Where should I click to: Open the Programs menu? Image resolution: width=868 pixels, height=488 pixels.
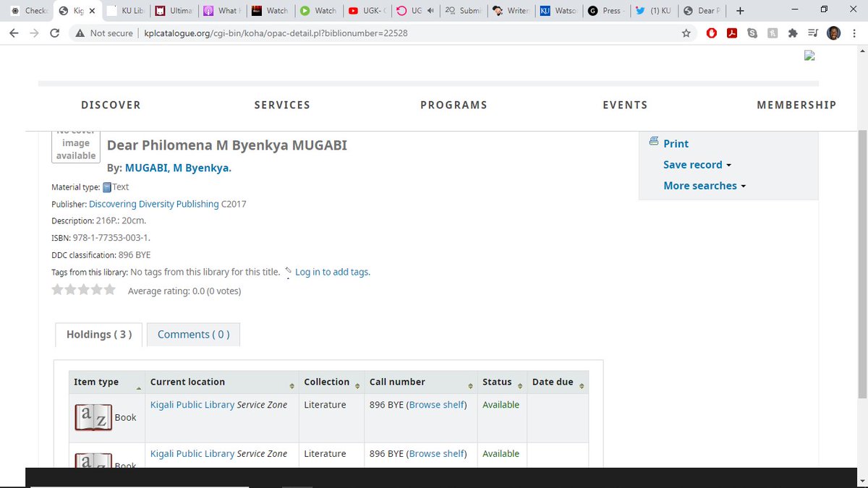pyautogui.click(x=454, y=106)
